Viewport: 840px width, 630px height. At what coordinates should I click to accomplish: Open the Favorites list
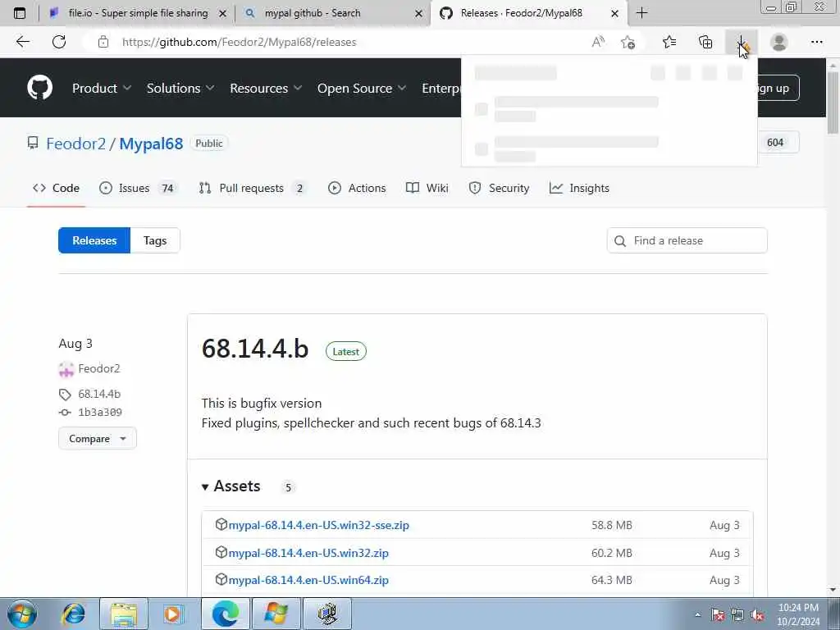coord(669,42)
